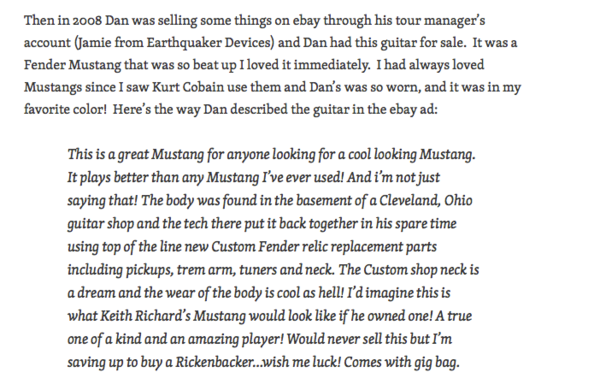
Task: Click the phrase "Comes with gig bag."
Action: click(x=401, y=362)
